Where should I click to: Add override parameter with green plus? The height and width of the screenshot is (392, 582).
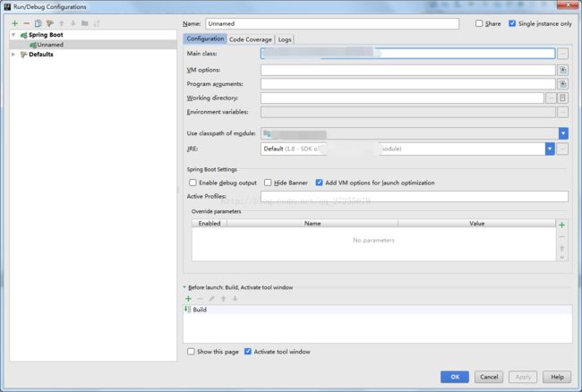pyautogui.click(x=562, y=225)
